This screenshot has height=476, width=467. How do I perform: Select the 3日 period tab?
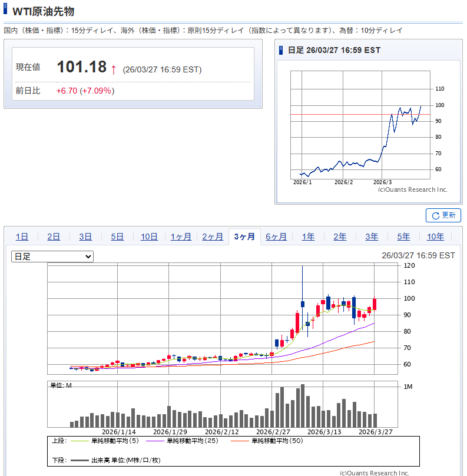tap(85, 237)
